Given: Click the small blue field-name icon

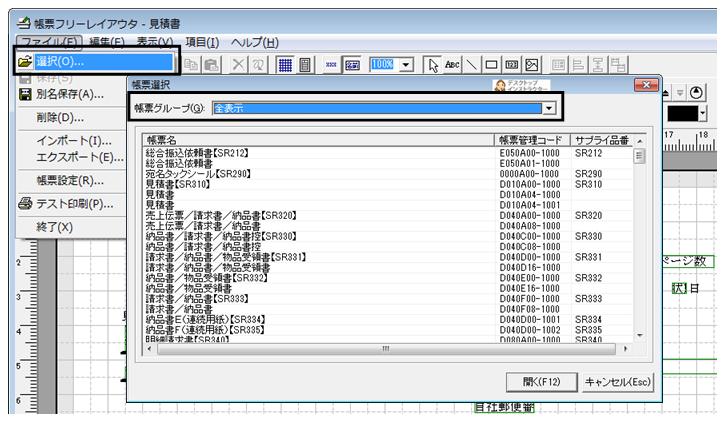Looking at the screenshot, I should coord(331,65).
